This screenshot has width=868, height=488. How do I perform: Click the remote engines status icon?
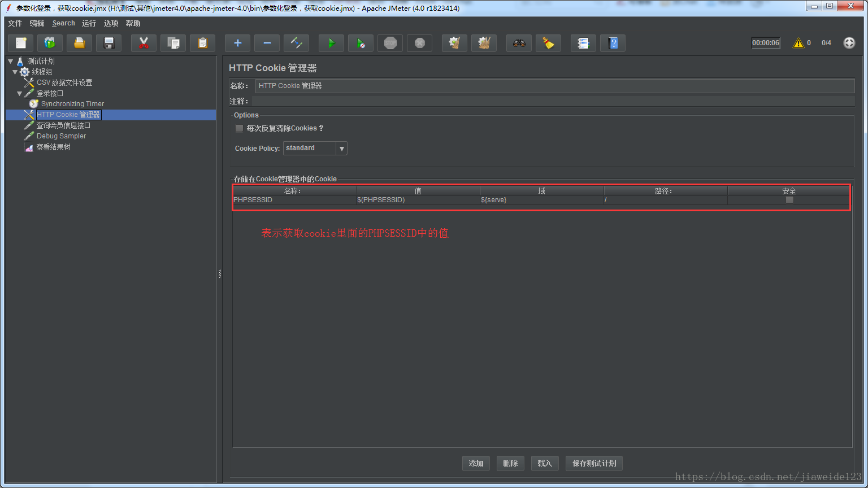pyautogui.click(x=849, y=43)
